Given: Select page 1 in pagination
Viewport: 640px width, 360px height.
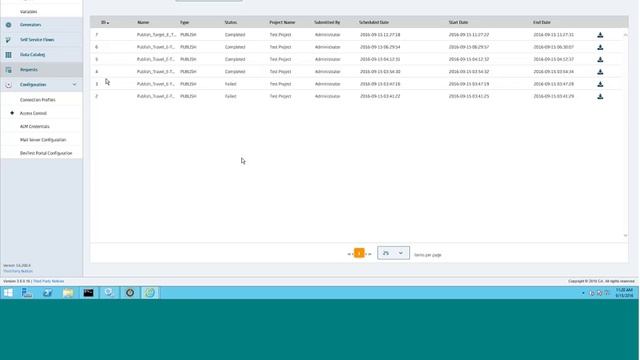Looking at the screenshot, I should click(x=359, y=253).
